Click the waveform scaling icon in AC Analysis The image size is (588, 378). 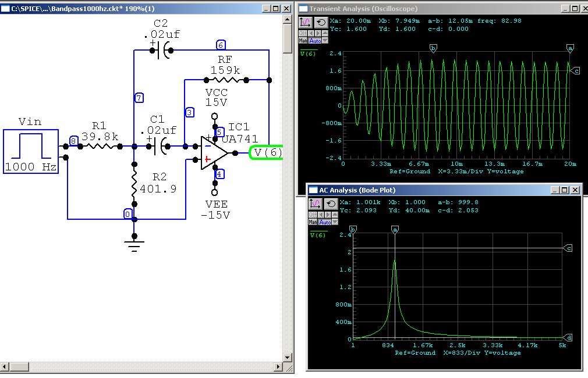pyautogui.click(x=315, y=204)
